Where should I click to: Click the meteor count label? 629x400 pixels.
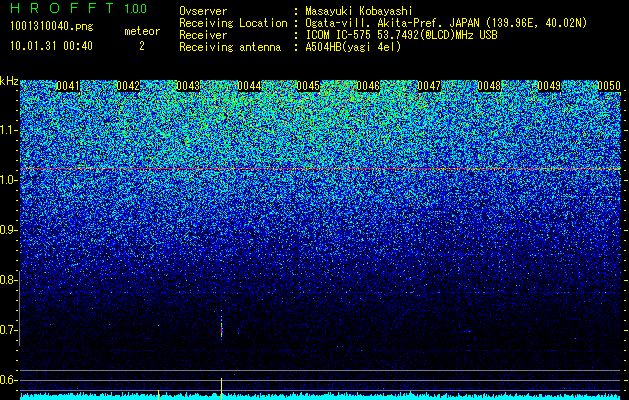[x=142, y=31]
